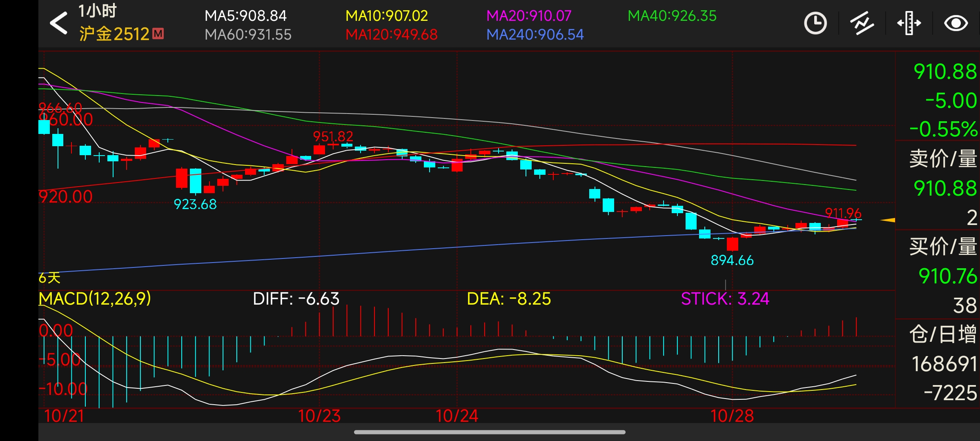The height and width of the screenshot is (441, 980).
Task: Open the 1小时 timeframe selector
Action: point(97,11)
